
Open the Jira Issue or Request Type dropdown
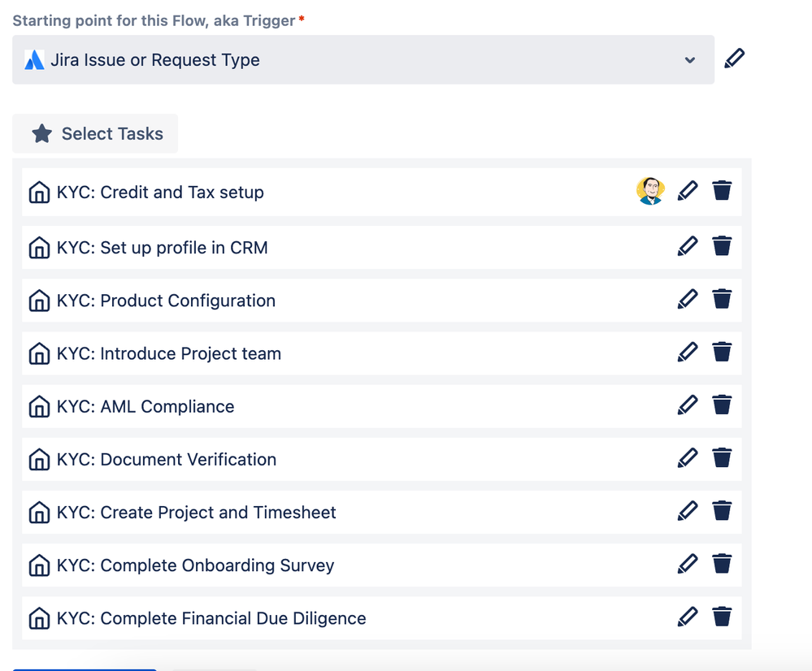pyautogui.click(x=363, y=60)
